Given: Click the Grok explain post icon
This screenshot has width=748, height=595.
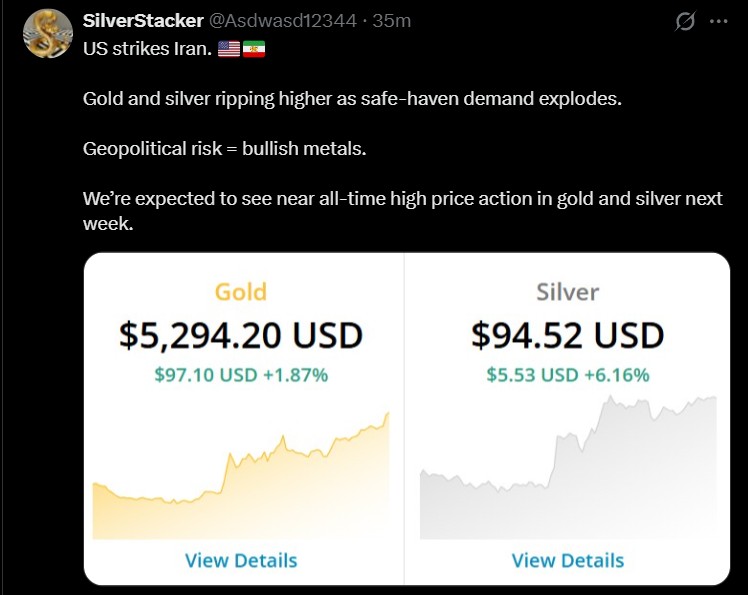Looking at the screenshot, I should click(x=685, y=22).
